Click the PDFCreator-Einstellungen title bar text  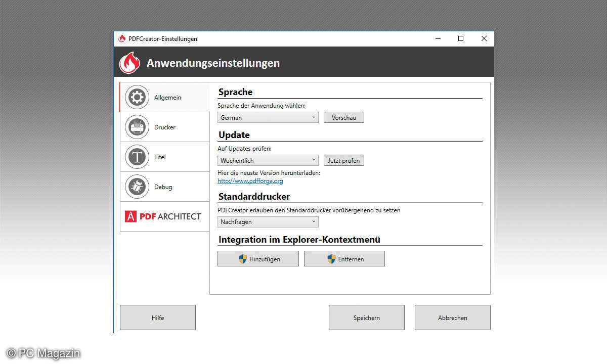(163, 39)
